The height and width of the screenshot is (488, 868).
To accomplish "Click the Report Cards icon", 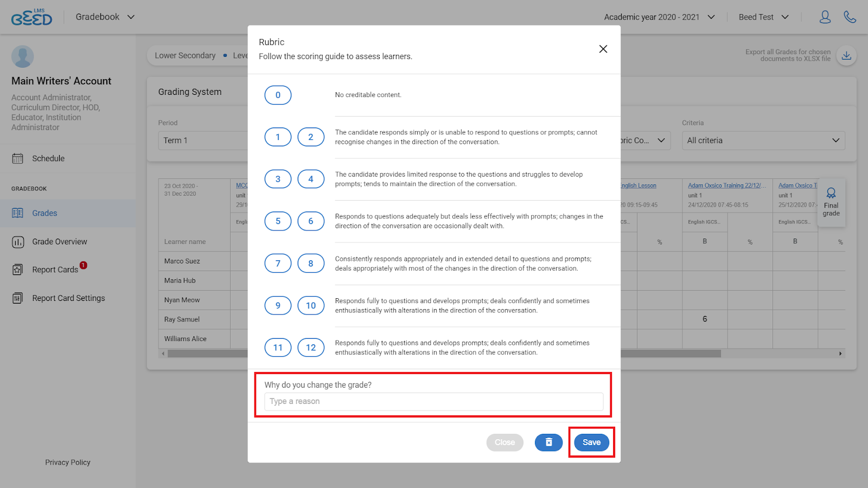I will (x=18, y=269).
